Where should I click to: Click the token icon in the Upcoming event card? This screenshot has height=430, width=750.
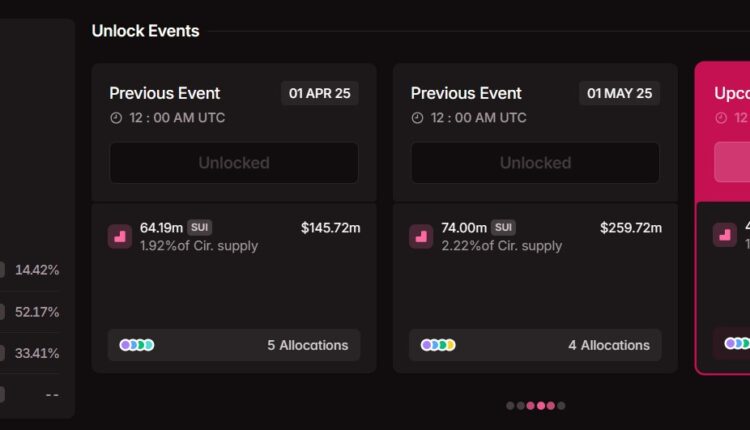pyautogui.click(x=724, y=235)
